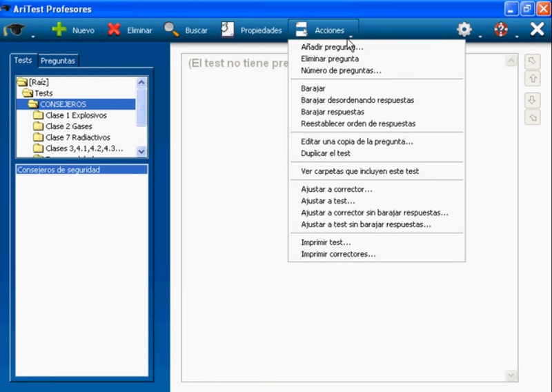Open dropdown arrow under Acciones
The image size is (552, 392).
click(351, 37)
